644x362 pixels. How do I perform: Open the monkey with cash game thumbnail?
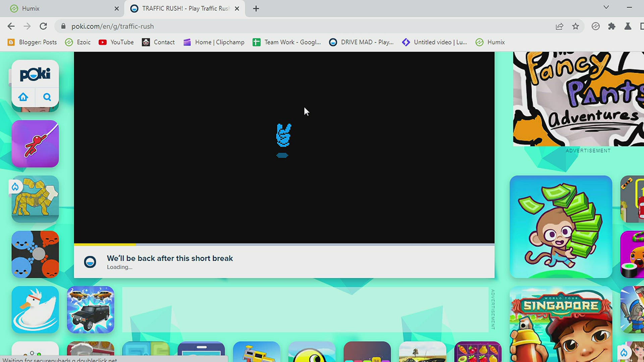pyautogui.click(x=561, y=227)
